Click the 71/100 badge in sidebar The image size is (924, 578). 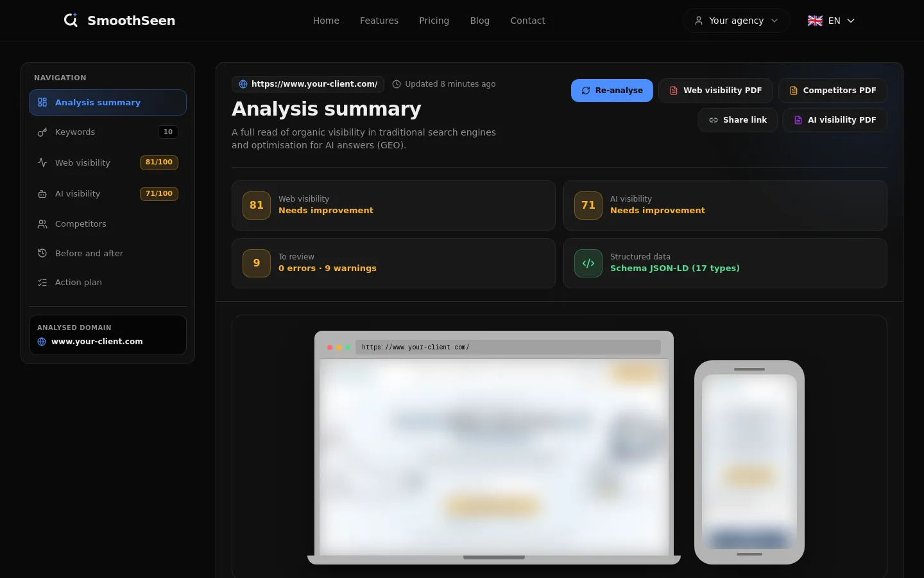click(159, 193)
